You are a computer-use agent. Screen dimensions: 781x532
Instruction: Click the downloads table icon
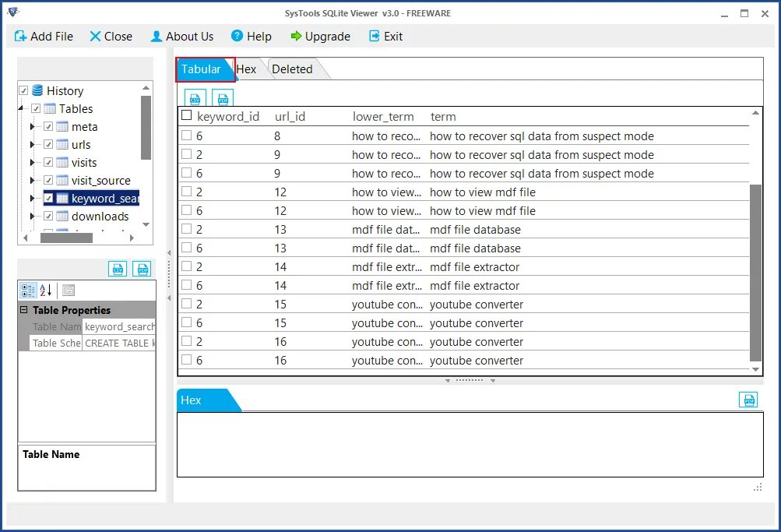coord(62,217)
